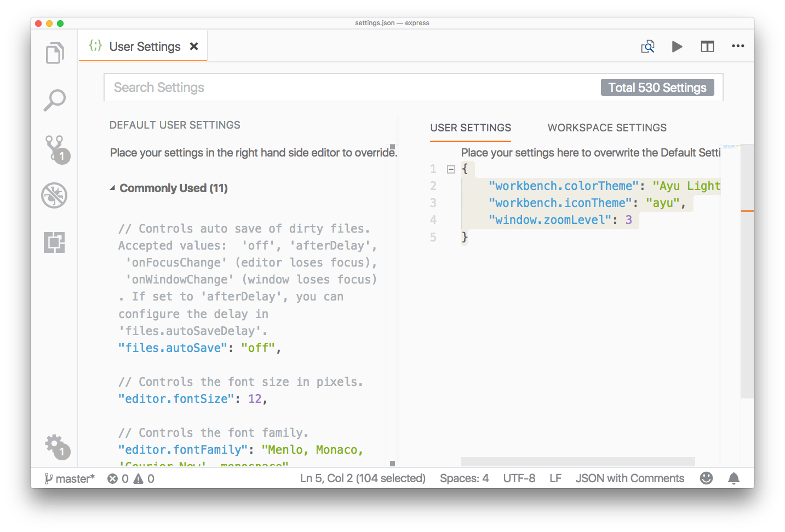
Task: Click the master branch in the status bar
Action: pos(70,478)
